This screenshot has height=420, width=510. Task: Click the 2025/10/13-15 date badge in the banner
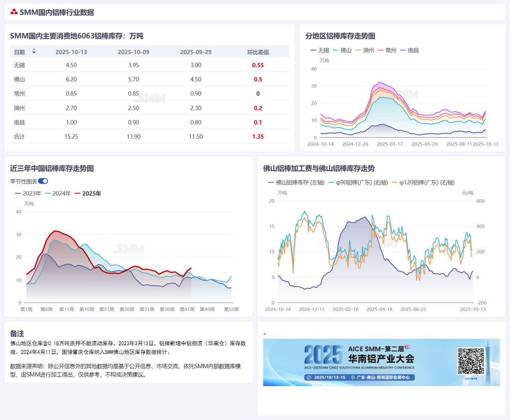click(x=326, y=378)
